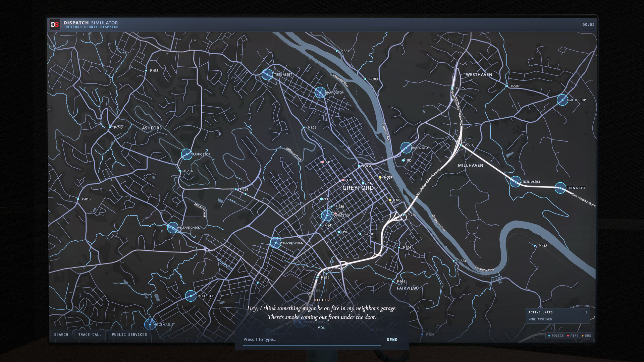This screenshot has width=644, height=362.
Task: Select traffic stop incident in Ashford
Action: click(x=187, y=154)
